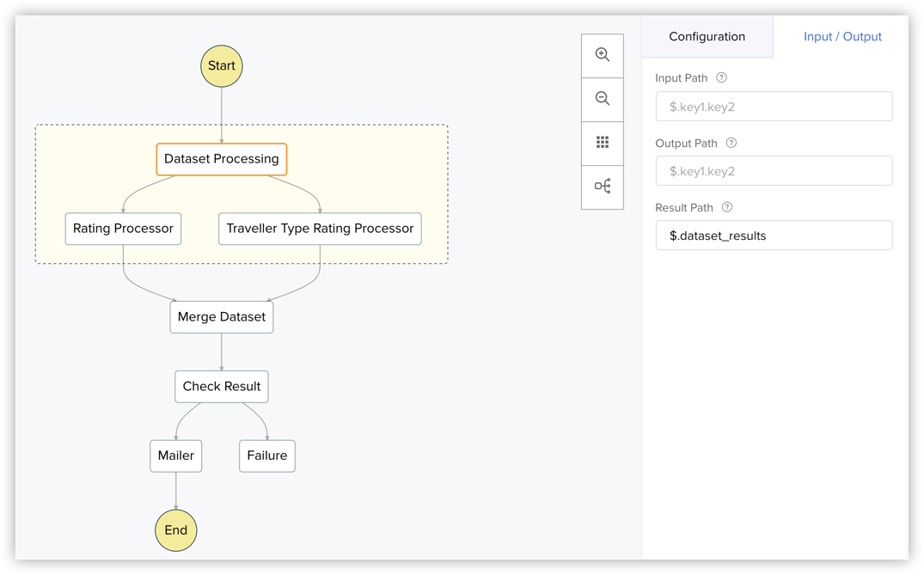Click into the Output Path field
The height and width of the screenshot is (575, 924).
(774, 171)
